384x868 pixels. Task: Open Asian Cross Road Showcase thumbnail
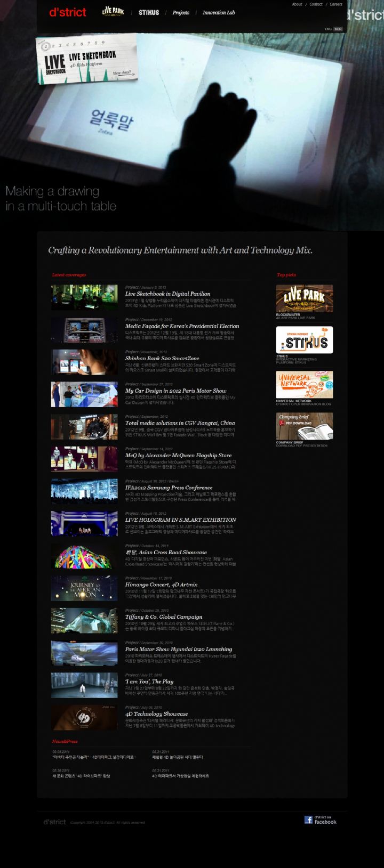click(x=84, y=556)
